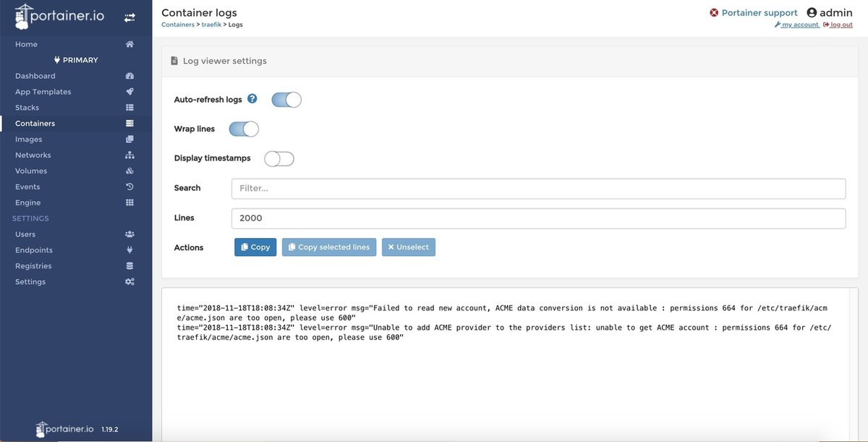Image resolution: width=868 pixels, height=442 pixels.
Task: Click the Dashboard gauge icon
Action: [x=129, y=76]
